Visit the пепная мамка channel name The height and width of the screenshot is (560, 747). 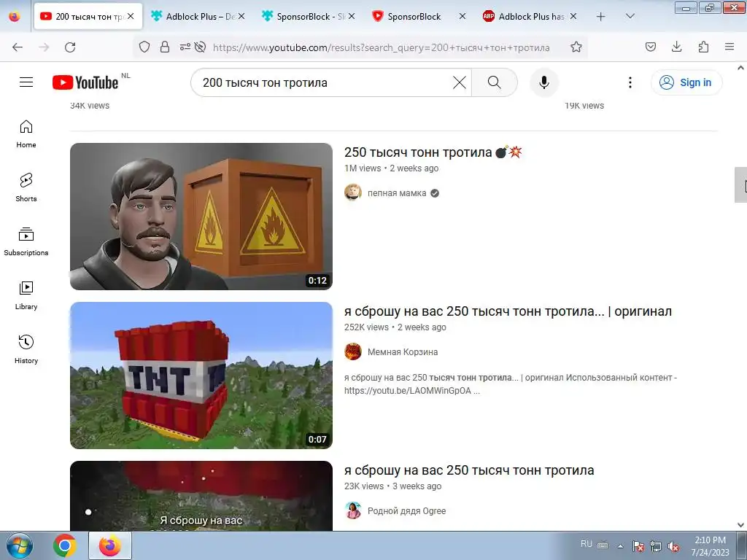coord(397,192)
